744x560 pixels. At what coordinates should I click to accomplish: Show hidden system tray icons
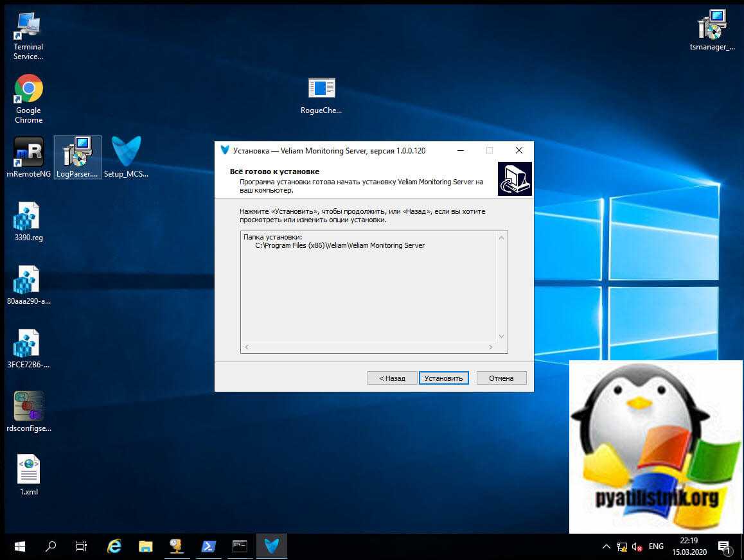(606, 547)
